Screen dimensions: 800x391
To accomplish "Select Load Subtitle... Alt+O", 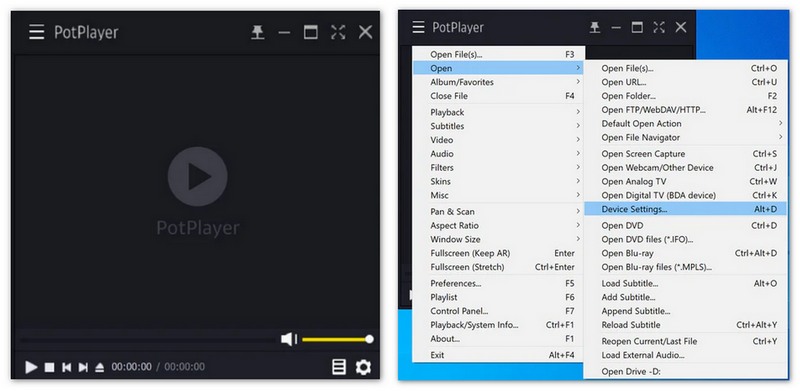I will pyautogui.click(x=685, y=283).
